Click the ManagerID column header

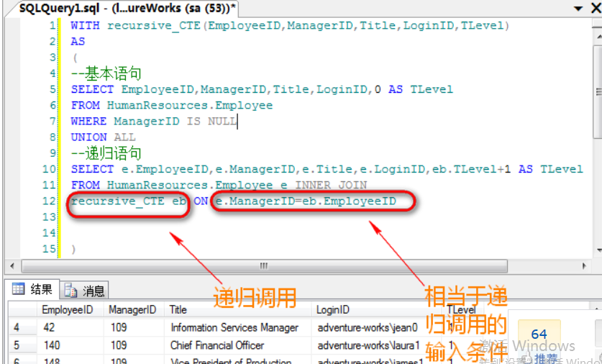(132, 310)
